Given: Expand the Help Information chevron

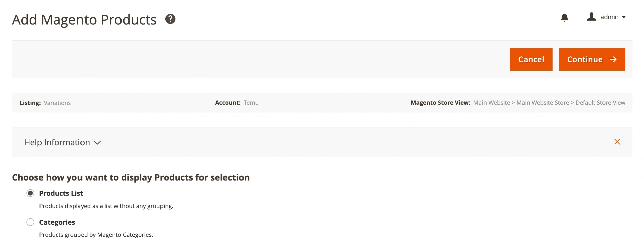Looking at the screenshot, I should pos(97,143).
